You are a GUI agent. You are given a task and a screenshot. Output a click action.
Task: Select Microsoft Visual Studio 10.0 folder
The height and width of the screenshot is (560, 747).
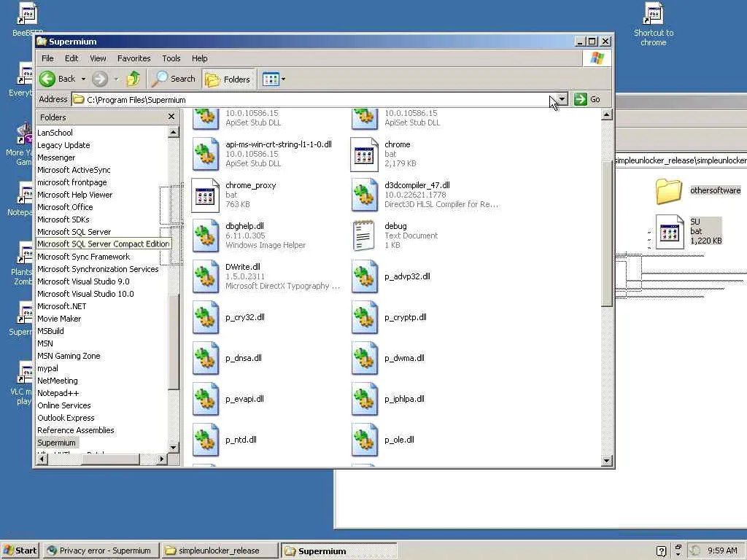[x=85, y=294]
